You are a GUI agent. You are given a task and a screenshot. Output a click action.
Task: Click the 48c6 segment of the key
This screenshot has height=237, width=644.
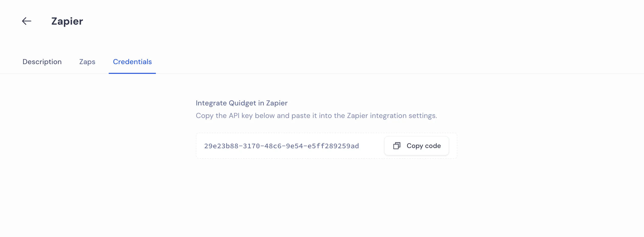point(273,146)
